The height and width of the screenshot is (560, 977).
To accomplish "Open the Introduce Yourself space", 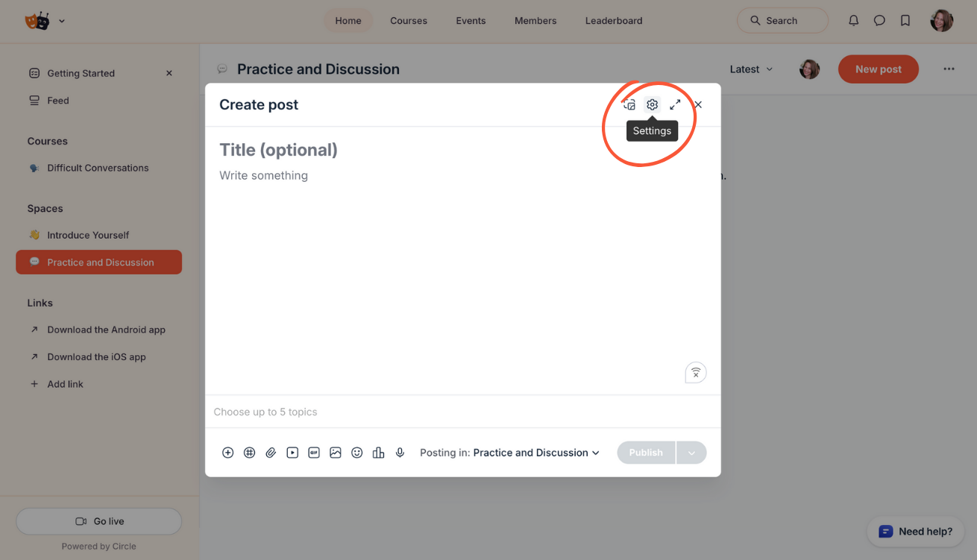I will click(x=88, y=235).
